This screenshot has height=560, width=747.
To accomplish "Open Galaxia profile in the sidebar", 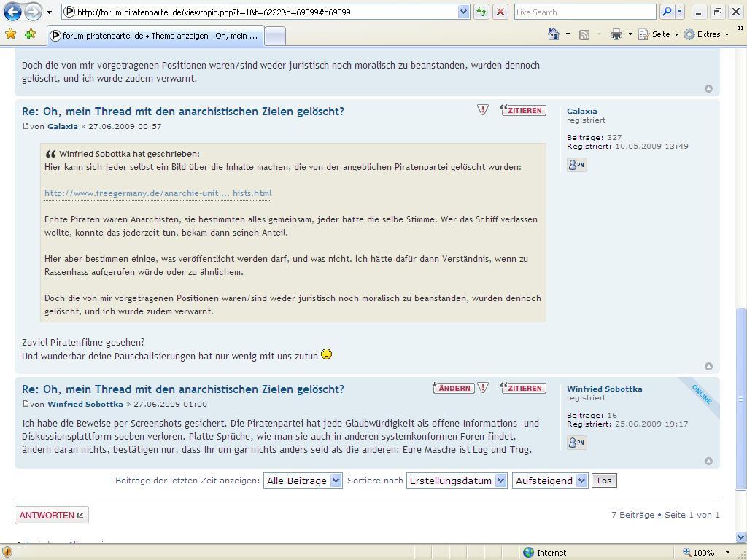I will click(x=581, y=111).
